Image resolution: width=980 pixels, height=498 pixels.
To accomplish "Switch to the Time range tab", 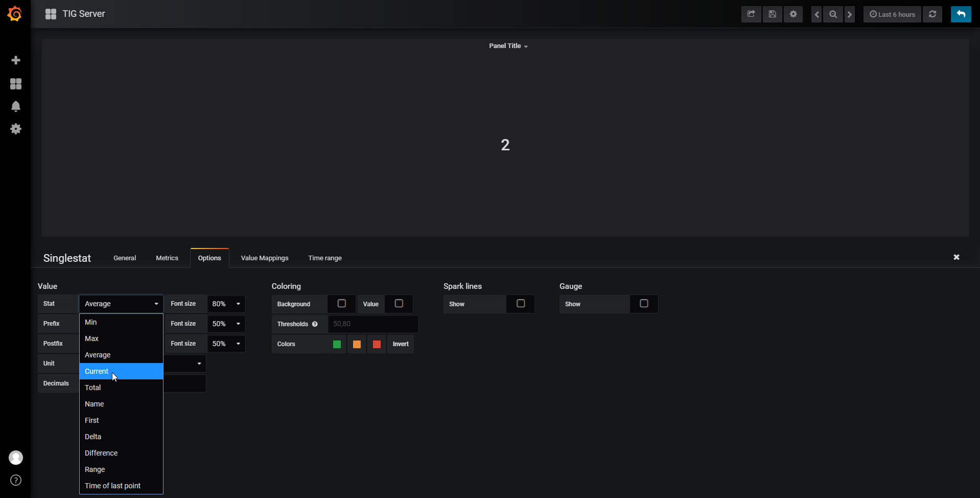I will [325, 258].
